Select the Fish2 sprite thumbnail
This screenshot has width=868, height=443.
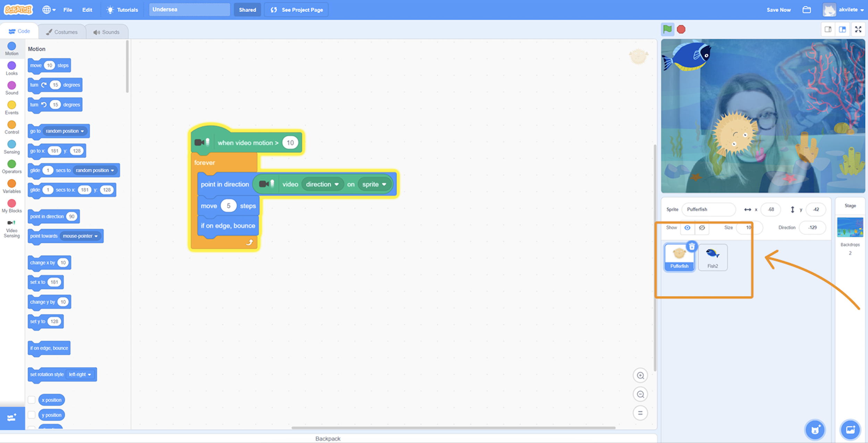(x=712, y=257)
